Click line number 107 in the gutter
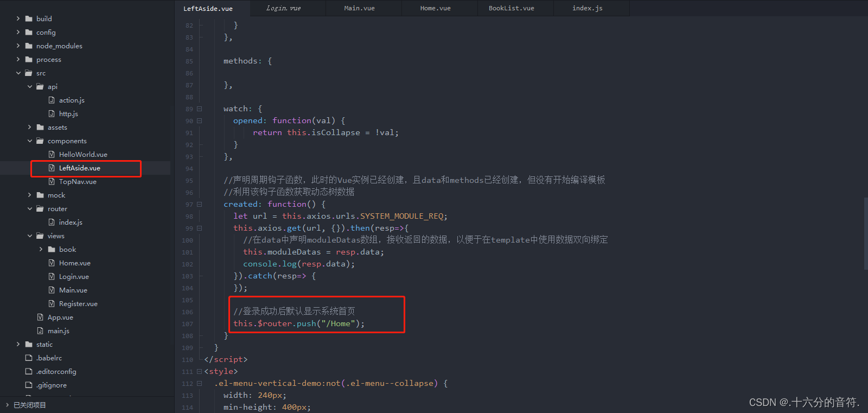Screen dimensions: 868x413 pyautogui.click(x=187, y=324)
